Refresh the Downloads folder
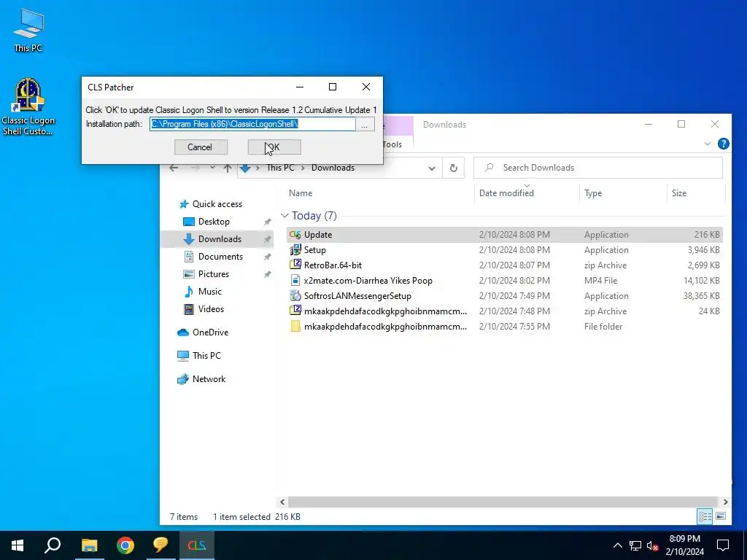The width and height of the screenshot is (747, 560). click(454, 168)
